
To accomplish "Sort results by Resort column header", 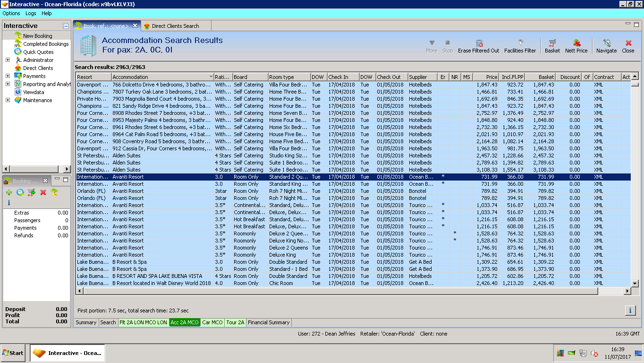I will click(94, 77).
